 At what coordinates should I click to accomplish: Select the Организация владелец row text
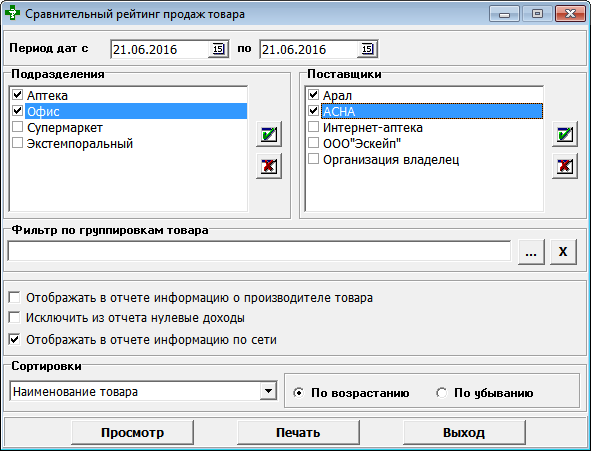point(391,160)
